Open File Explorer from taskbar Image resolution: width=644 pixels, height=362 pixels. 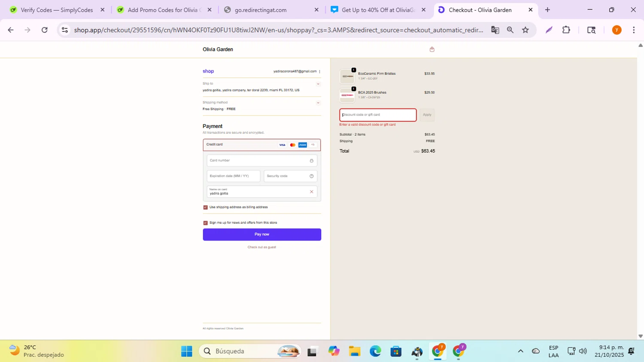354,351
